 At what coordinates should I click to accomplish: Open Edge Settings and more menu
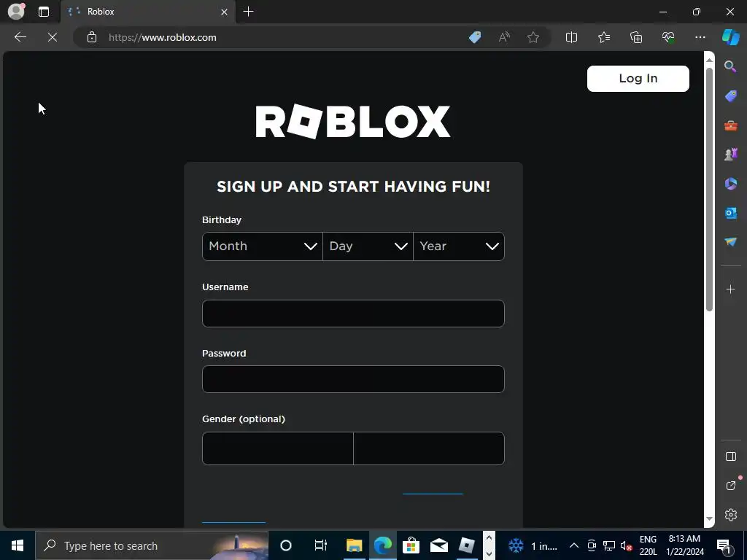(700, 37)
